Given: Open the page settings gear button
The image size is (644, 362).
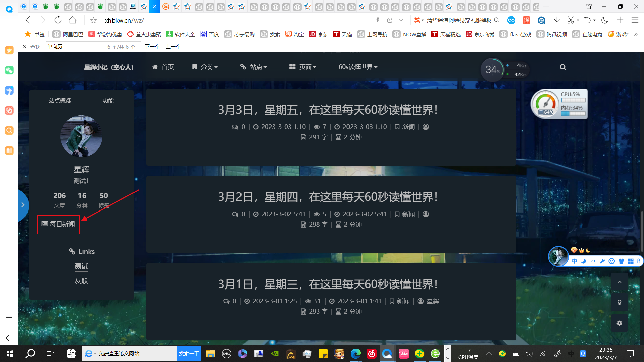Looking at the screenshot, I should [620, 323].
